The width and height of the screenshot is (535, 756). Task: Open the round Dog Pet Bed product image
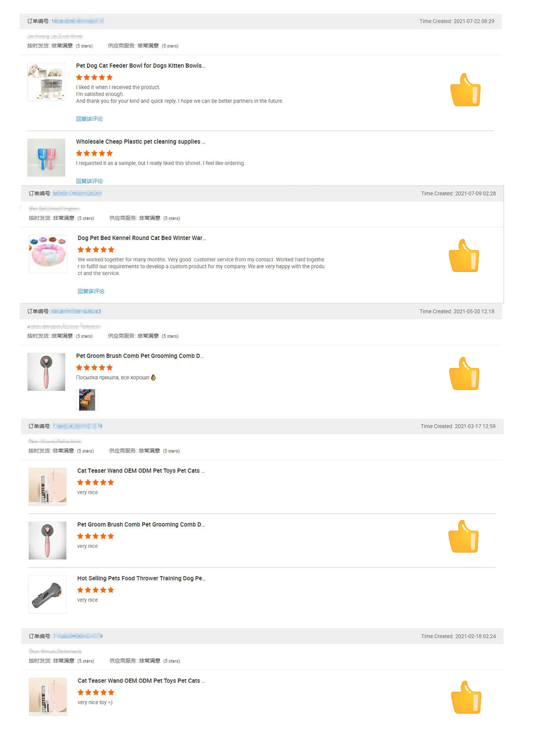point(48,254)
